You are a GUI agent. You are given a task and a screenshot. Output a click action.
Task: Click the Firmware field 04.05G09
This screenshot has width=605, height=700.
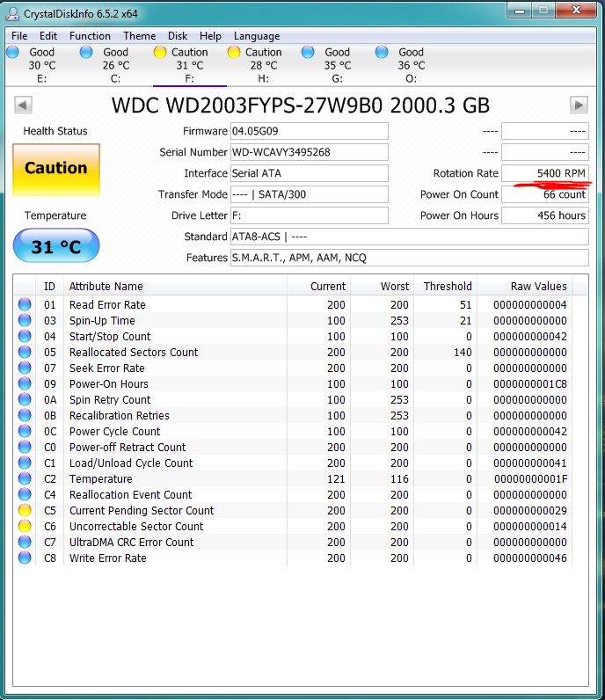[309, 131]
